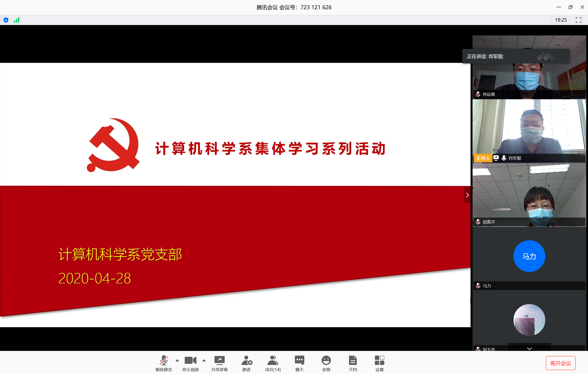Minimize the Tencent Meeting window
This screenshot has width=588, height=374.
point(559,7)
